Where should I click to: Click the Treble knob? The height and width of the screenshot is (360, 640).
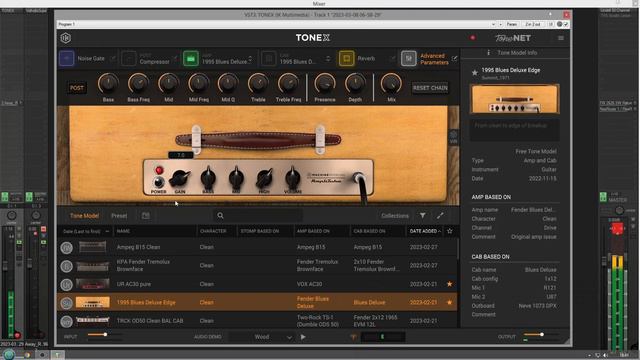point(258,84)
